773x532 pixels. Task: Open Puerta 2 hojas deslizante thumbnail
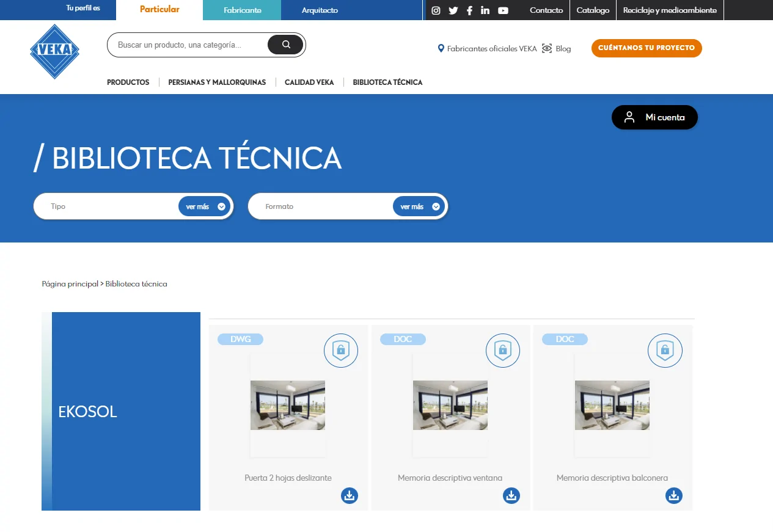pyautogui.click(x=288, y=405)
